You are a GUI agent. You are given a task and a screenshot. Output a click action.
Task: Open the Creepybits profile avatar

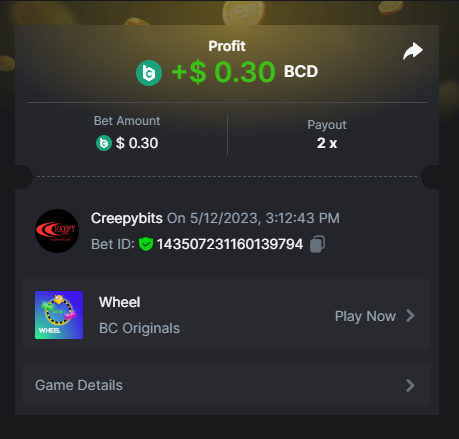[x=57, y=231]
